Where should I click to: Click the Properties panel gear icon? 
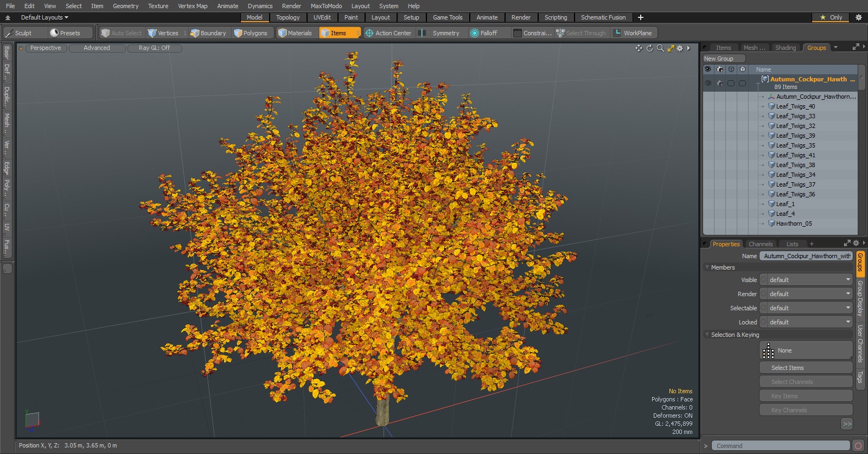pyautogui.click(x=856, y=244)
